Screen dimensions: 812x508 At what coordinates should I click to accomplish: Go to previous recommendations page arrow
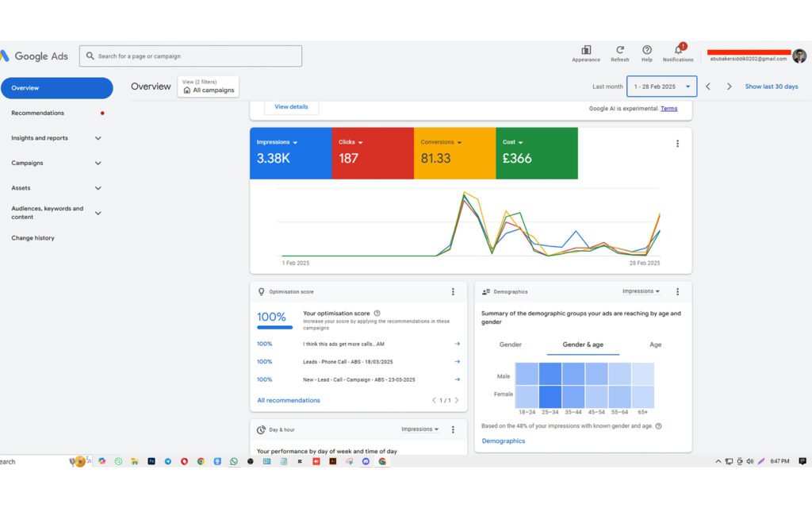point(434,400)
